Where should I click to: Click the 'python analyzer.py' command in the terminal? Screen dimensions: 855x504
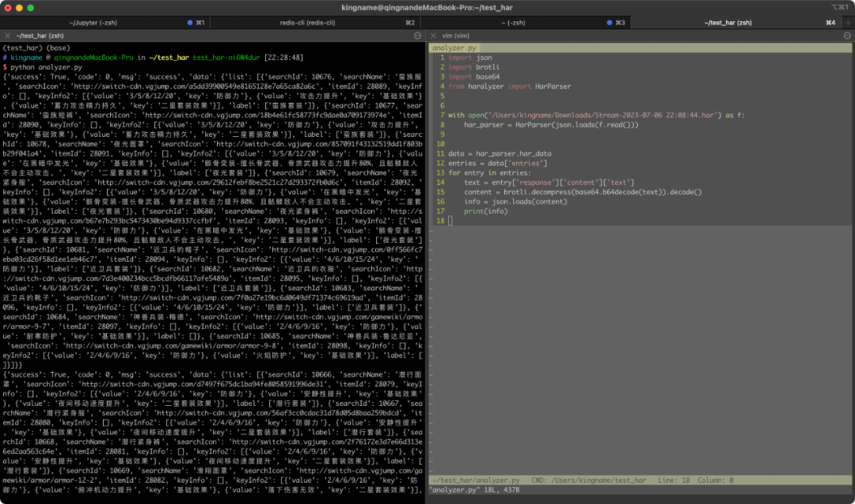[47, 67]
